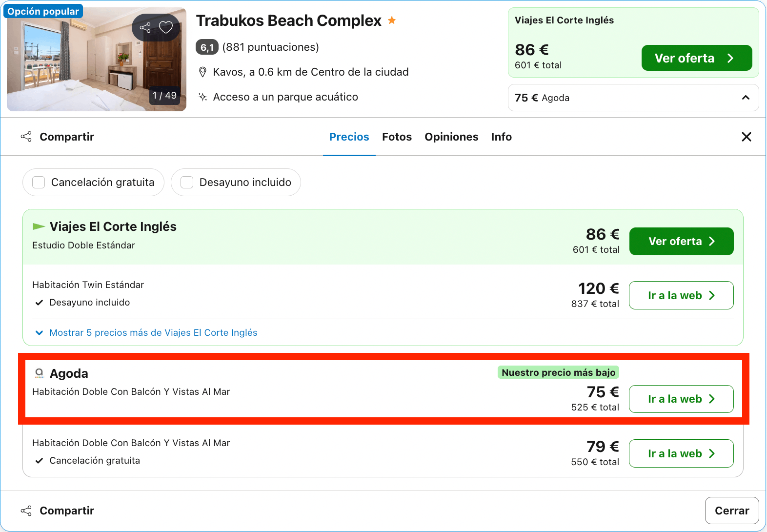Click Viajes El Corte Inglés heading in price list
Screen dimensions: 767x532
pyautogui.click(x=113, y=226)
